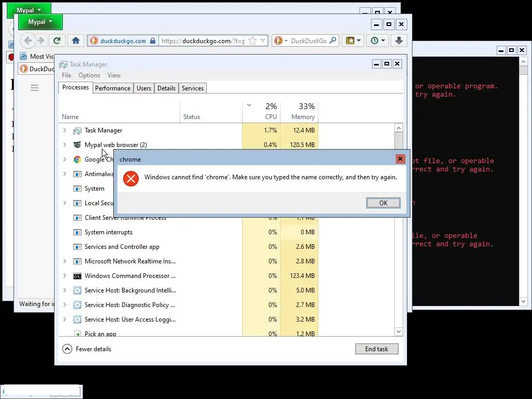This screenshot has width=532, height=399.
Task: Go forward in Mypal browser
Action: [41, 41]
